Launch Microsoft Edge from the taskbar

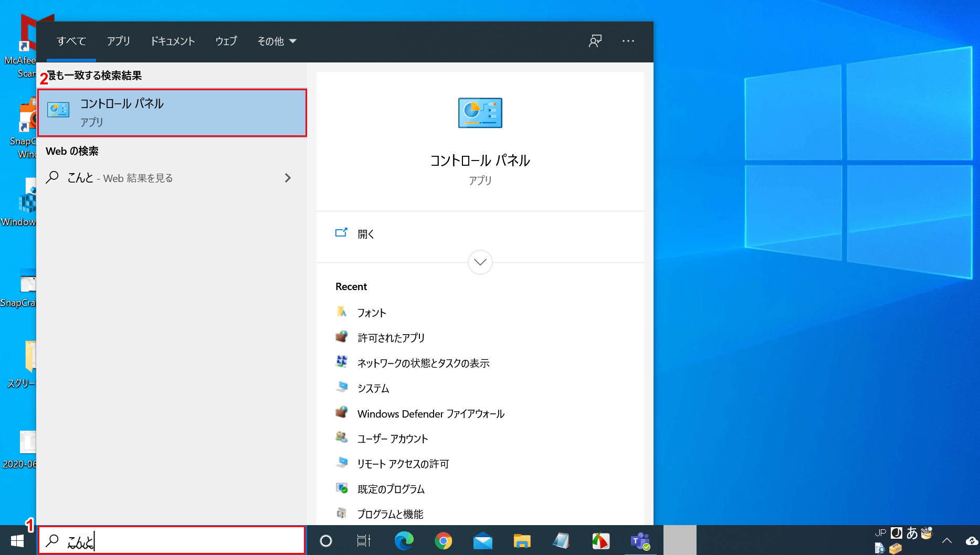(404, 541)
